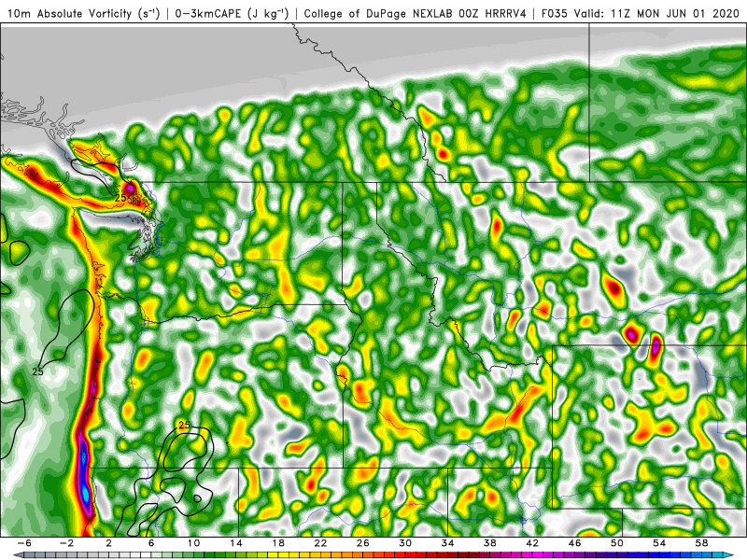
Task: Click the colorbar label "26"
Action: pyautogui.click(x=363, y=543)
